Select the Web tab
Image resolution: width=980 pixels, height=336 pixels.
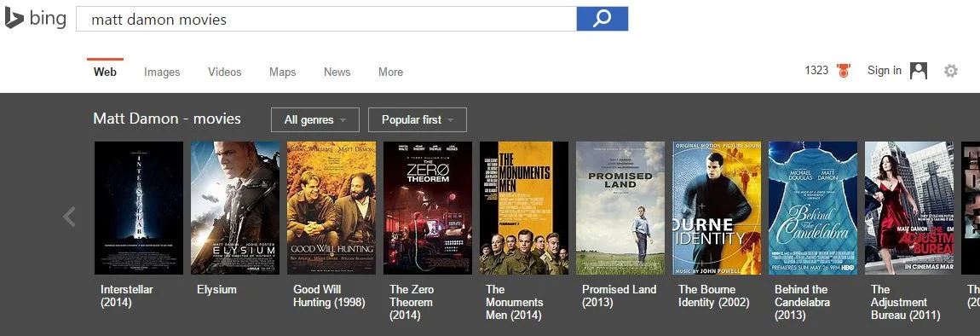point(105,72)
